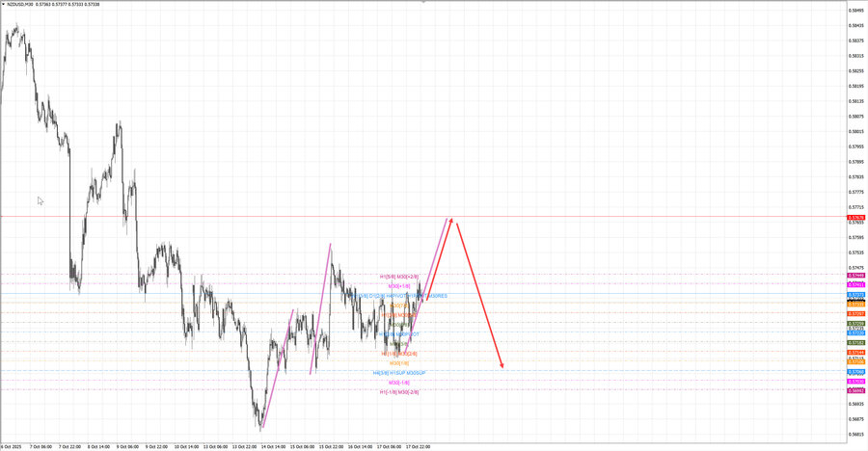
Task: Click the 0.58495 price scale value
Action: pyautogui.click(x=856, y=10)
